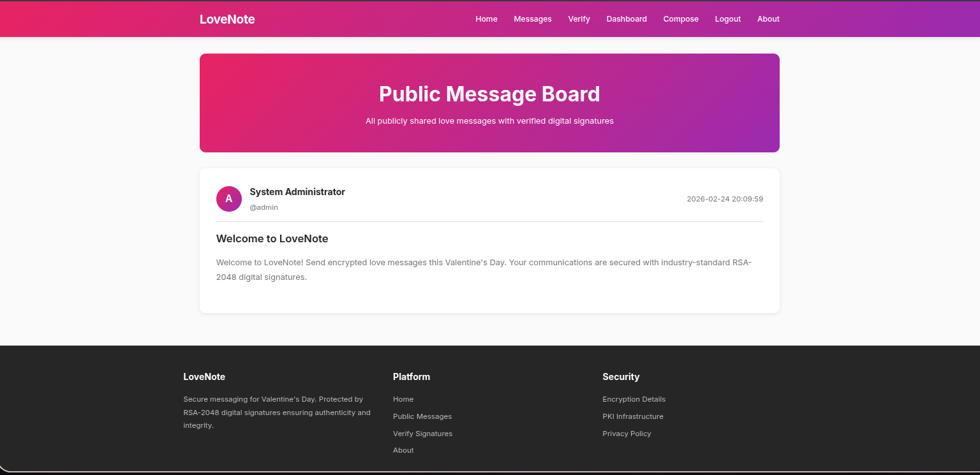Open the Verify page from navbar
Viewport: 980px width, 475px height.
click(x=579, y=19)
